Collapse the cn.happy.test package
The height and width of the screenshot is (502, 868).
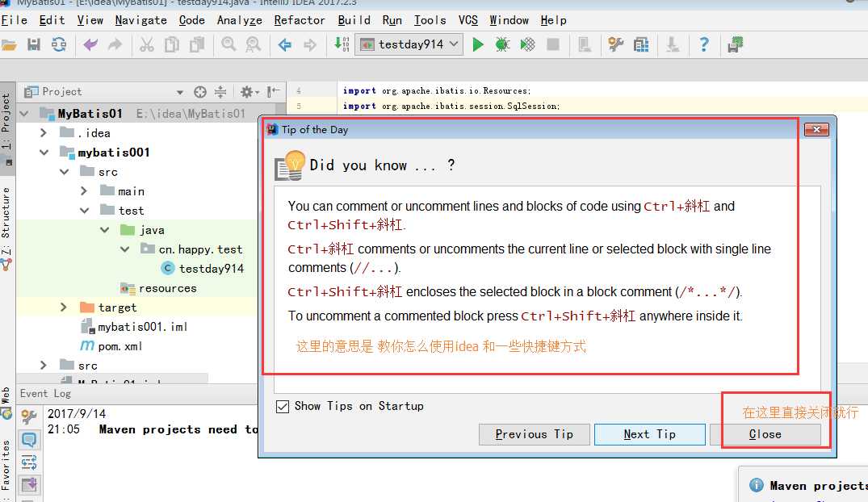pos(125,249)
